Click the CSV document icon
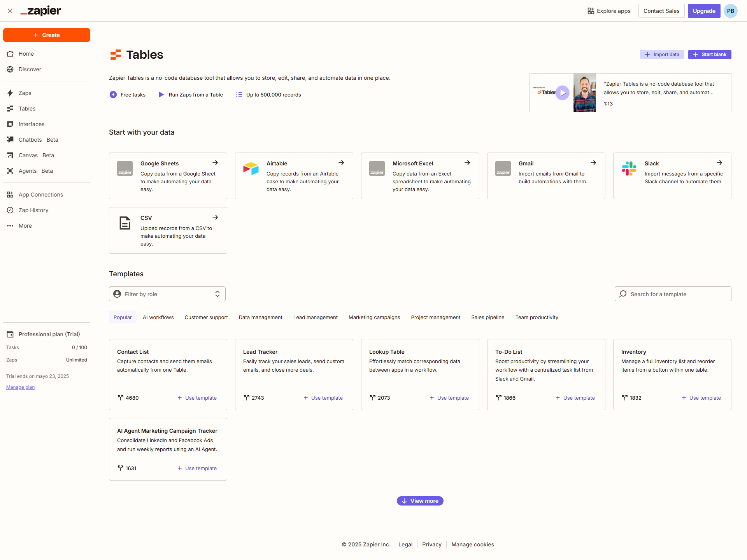The image size is (747, 560). [x=125, y=223]
